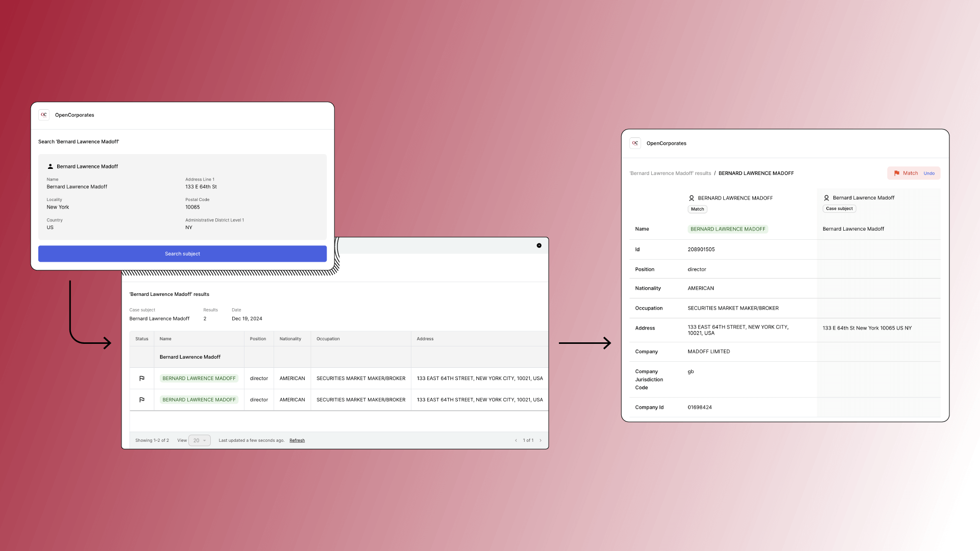Click Locality value New York

58,207
